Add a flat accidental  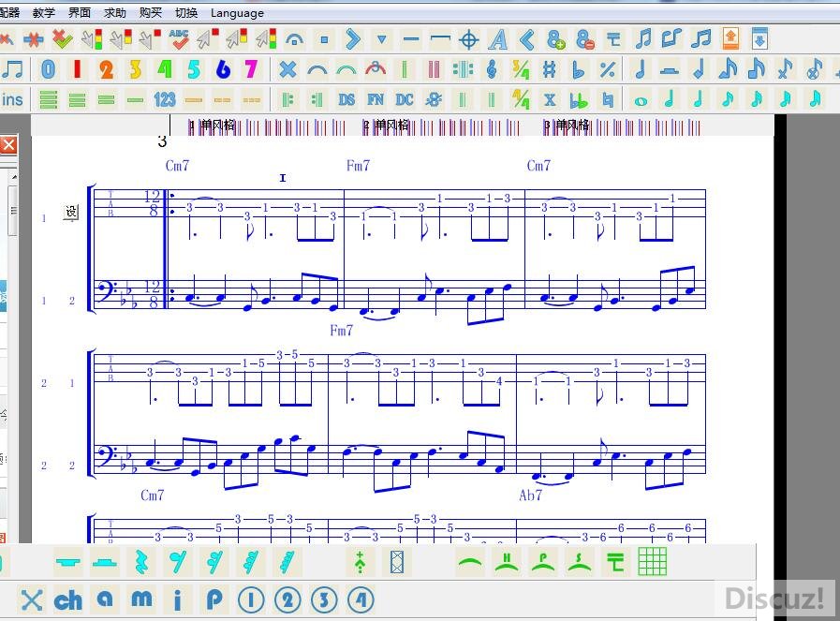pos(578,70)
